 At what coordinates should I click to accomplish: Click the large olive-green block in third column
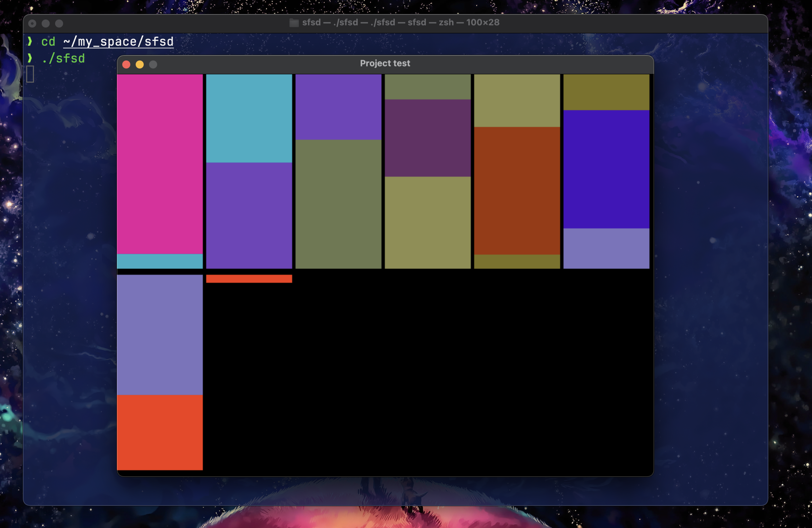338,204
